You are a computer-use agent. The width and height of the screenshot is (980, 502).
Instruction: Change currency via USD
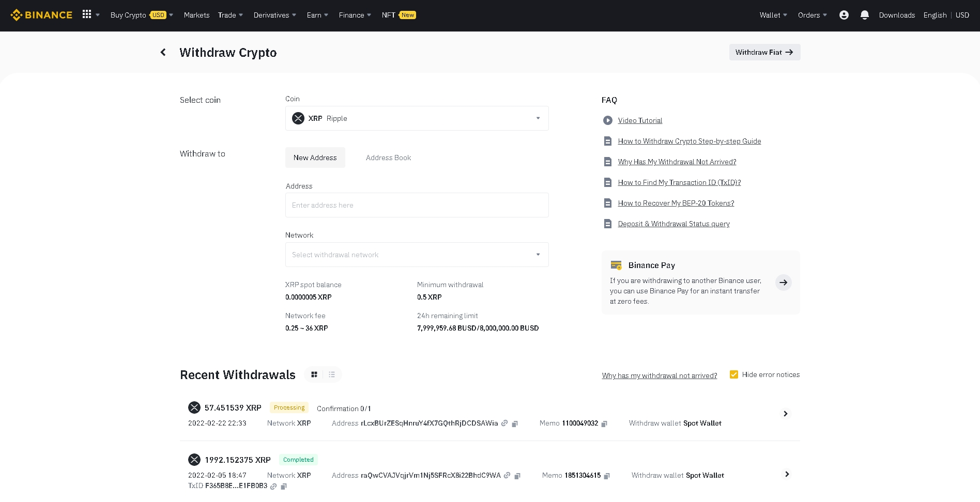(962, 15)
